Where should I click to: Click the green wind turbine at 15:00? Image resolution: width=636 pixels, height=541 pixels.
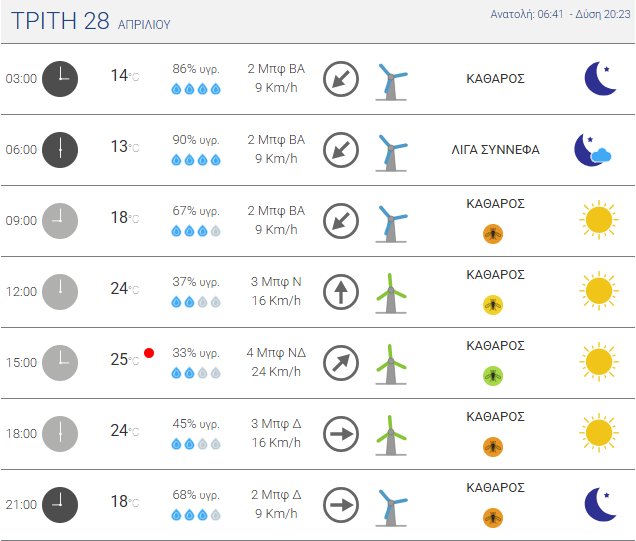[391, 363]
